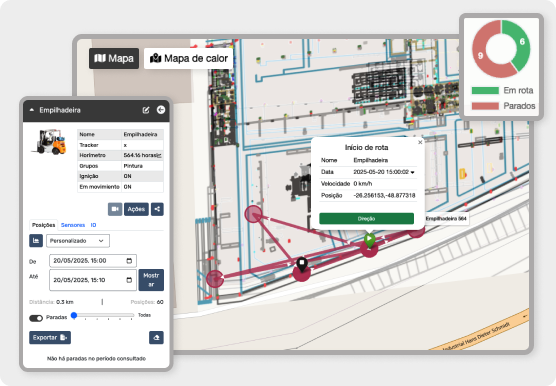Click the Empilhadeira 564 map label

click(446, 219)
